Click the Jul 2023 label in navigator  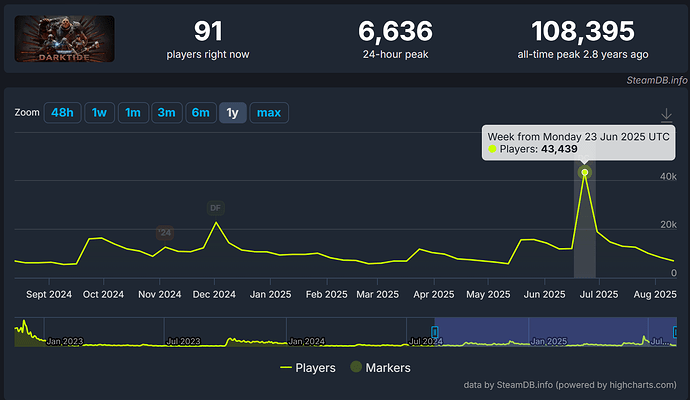184,341
